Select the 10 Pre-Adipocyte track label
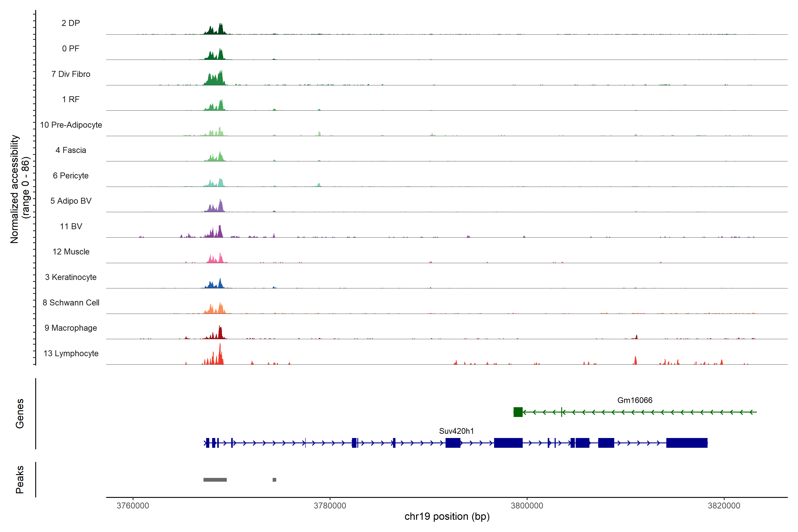798x532 pixels. tap(71, 125)
